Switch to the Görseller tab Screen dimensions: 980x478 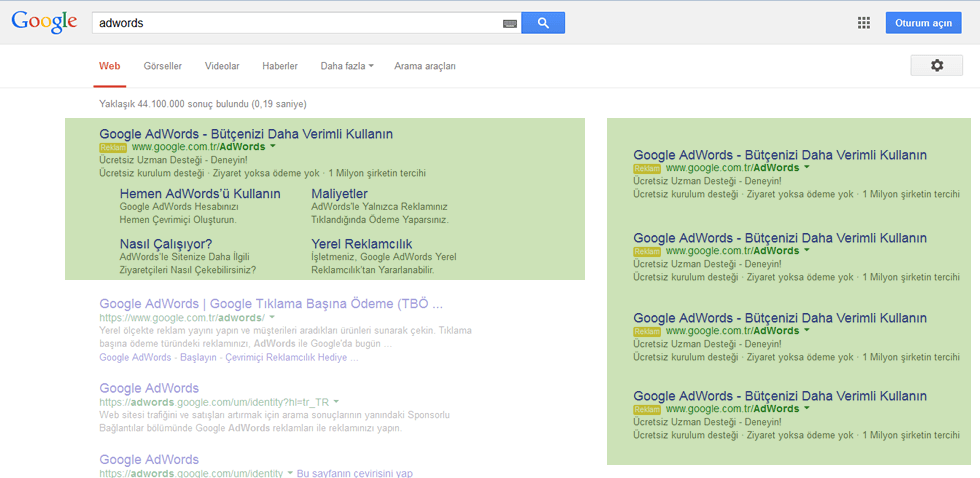(162, 66)
